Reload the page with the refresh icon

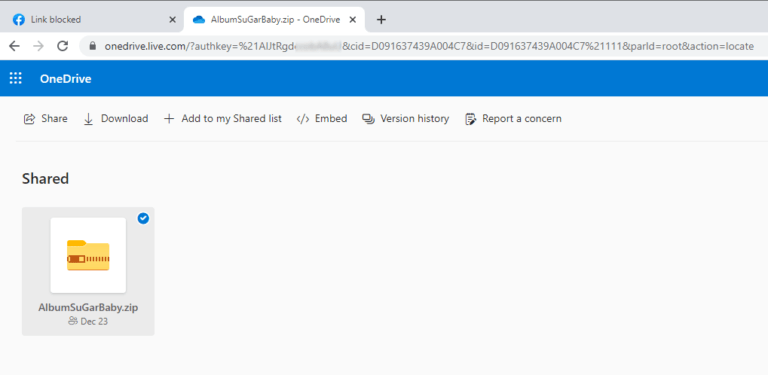pyautogui.click(x=62, y=47)
